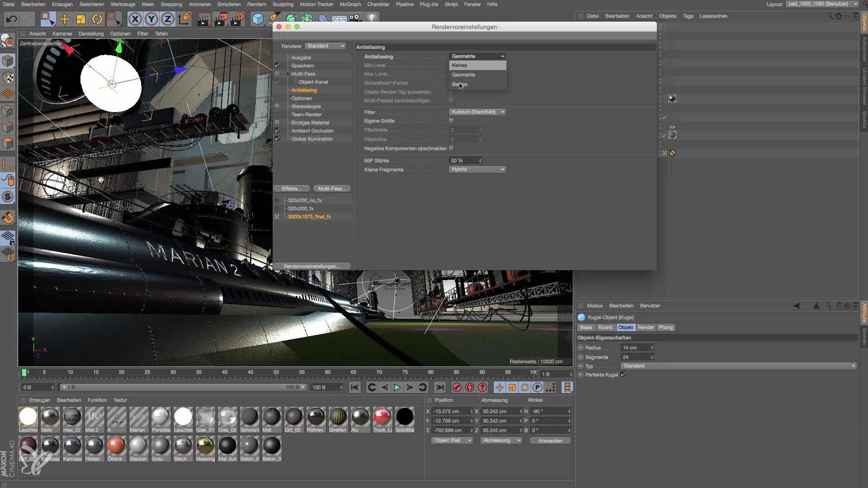The width and height of the screenshot is (868, 488).
Task: Select Optionen in render settings list
Action: (x=302, y=98)
